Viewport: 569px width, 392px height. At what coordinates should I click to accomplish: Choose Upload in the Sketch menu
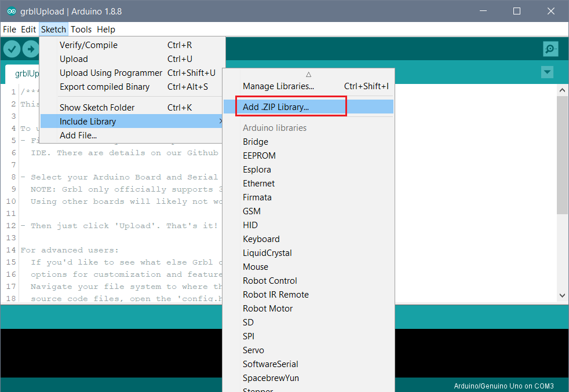tap(131, 58)
